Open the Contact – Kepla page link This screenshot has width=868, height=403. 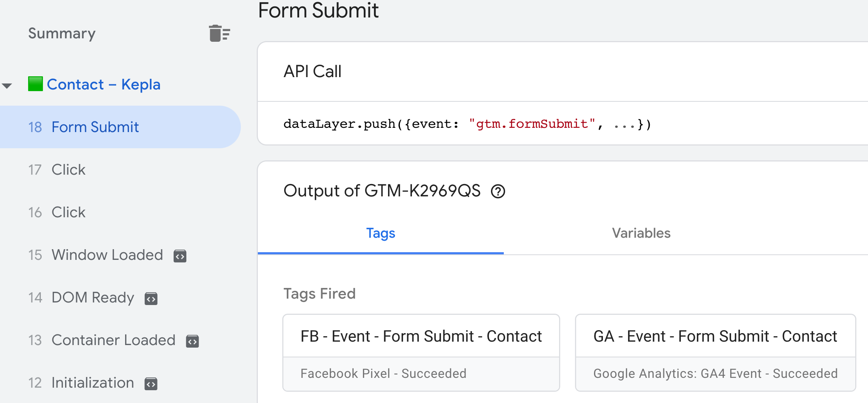tap(103, 84)
